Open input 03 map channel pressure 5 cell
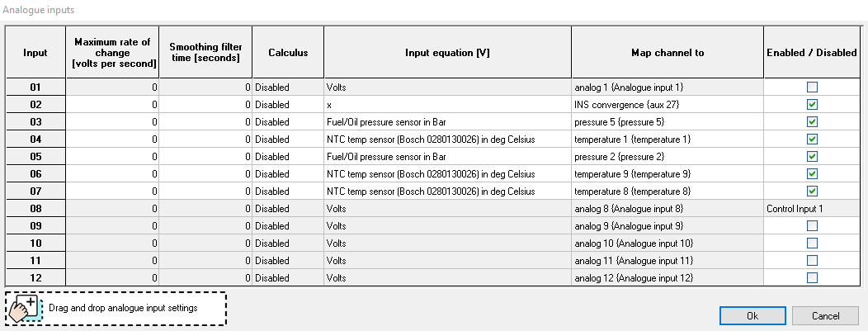The height and width of the screenshot is (331, 868). tap(667, 122)
